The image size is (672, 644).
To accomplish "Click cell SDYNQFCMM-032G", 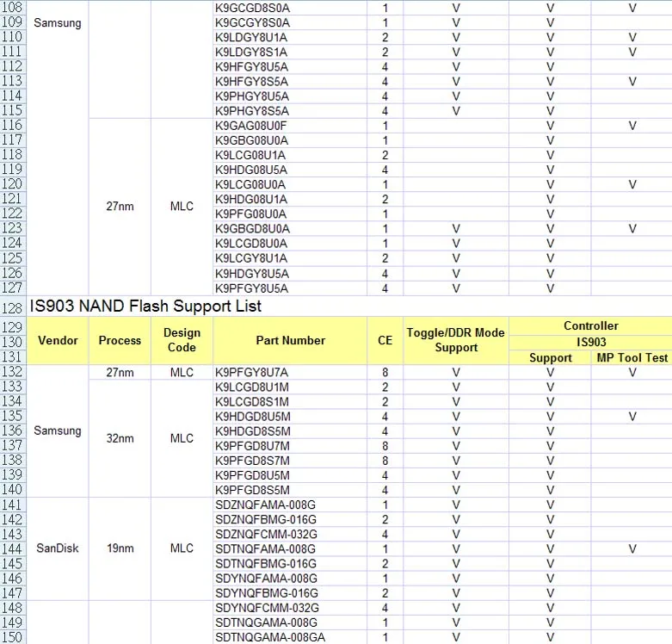I will 290,608.
